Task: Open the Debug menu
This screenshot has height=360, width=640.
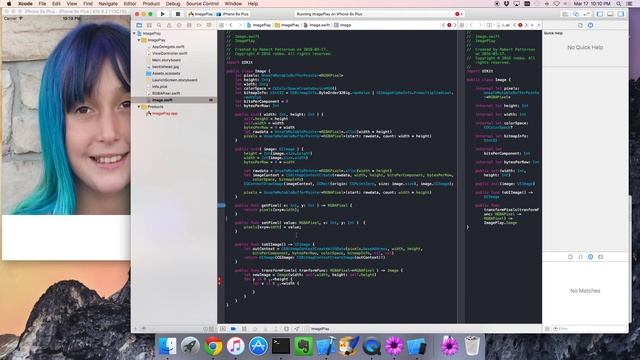Action: coord(173,4)
